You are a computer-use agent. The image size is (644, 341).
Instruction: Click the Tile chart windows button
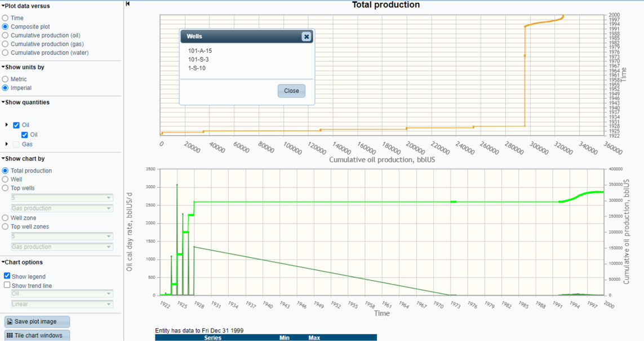tap(37, 335)
